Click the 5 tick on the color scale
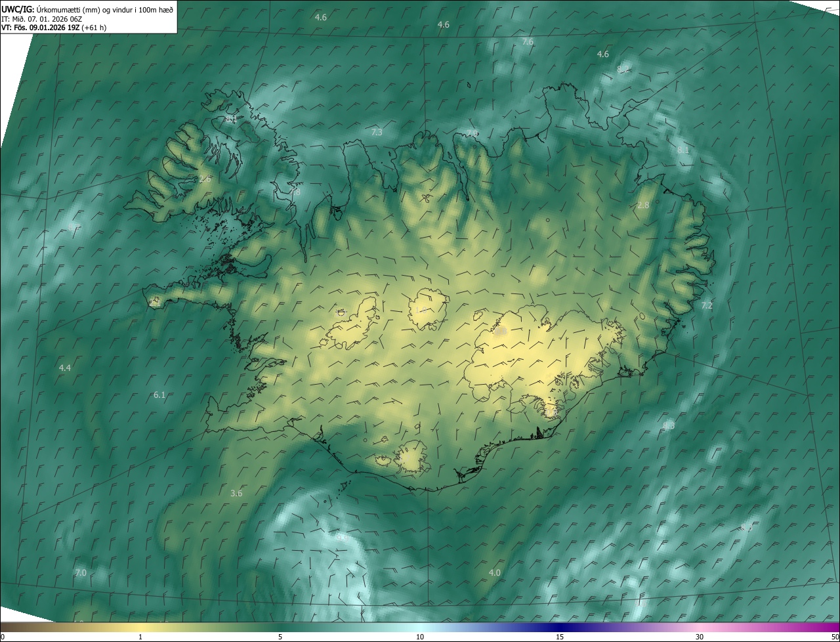The image size is (840, 642). click(280, 637)
